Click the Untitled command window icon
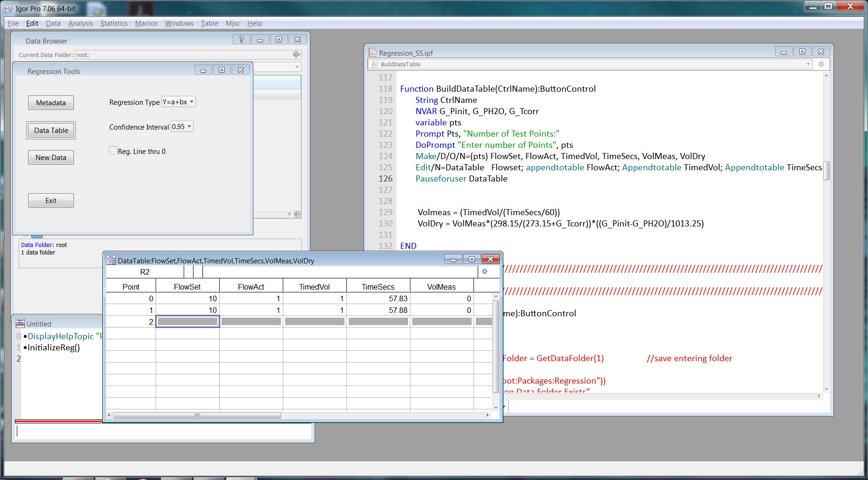 point(20,323)
